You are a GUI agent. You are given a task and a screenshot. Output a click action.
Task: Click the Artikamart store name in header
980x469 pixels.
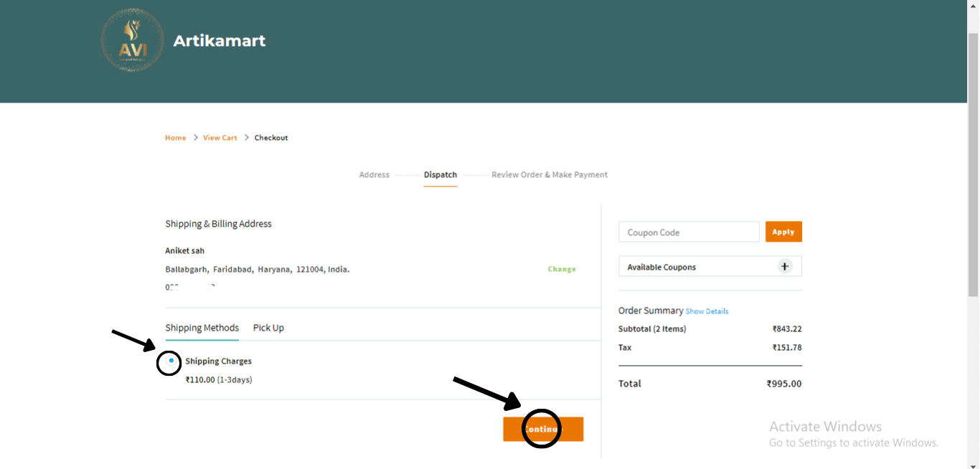220,41
